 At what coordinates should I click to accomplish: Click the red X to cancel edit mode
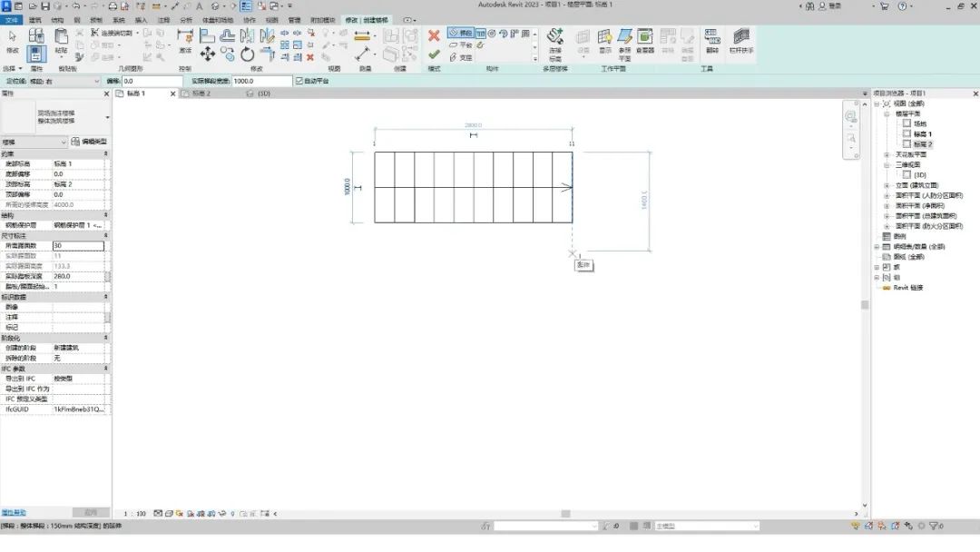click(x=434, y=36)
